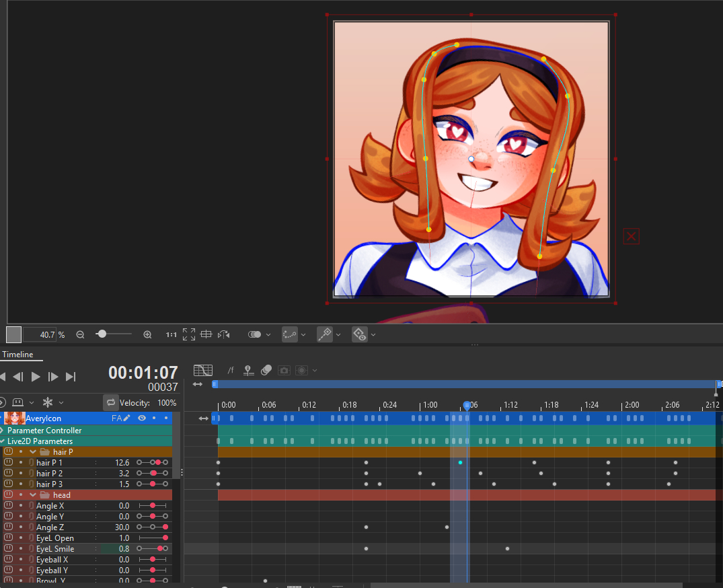This screenshot has height=588, width=723.
Task: Collapse the head parameter folder
Action: coord(32,495)
